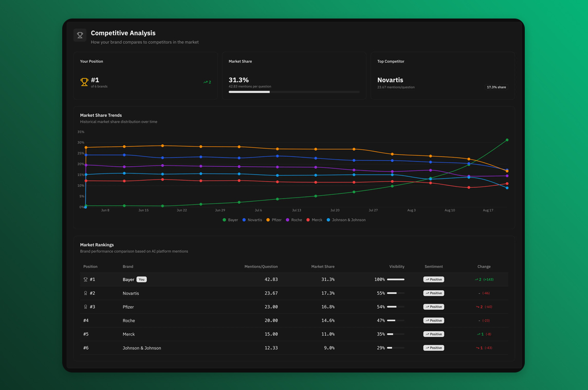
Task: Click the Sentiment column header
Action: tap(433, 267)
